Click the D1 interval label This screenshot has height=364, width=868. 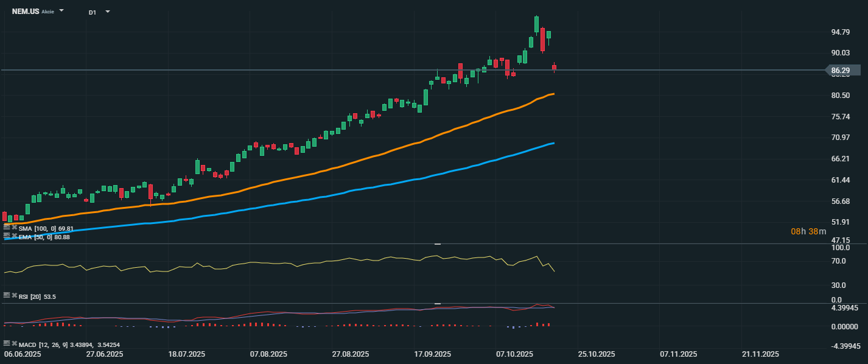(92, 12)
